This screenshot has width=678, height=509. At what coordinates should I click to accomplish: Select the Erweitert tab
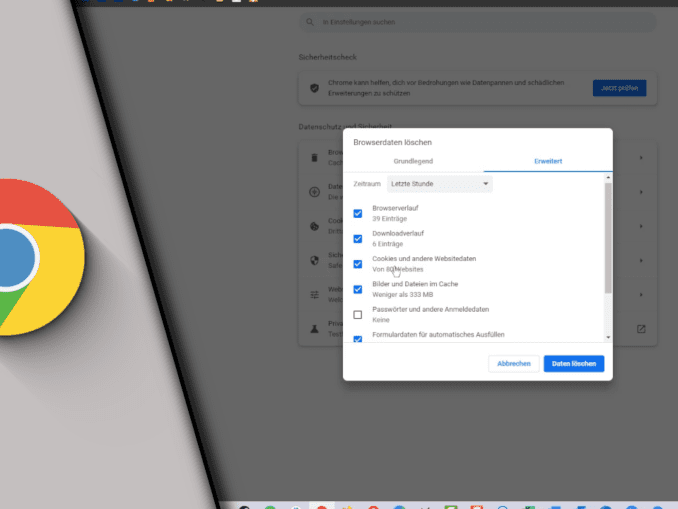[x=548, y=160]
